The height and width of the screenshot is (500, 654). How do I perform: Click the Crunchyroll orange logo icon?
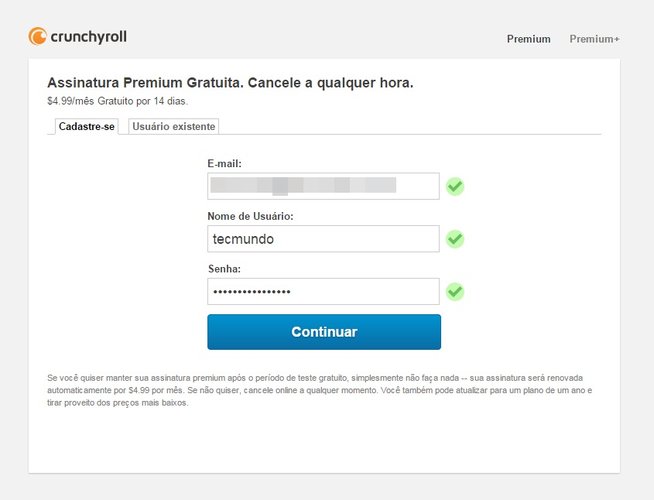click(x=37, y=36)
